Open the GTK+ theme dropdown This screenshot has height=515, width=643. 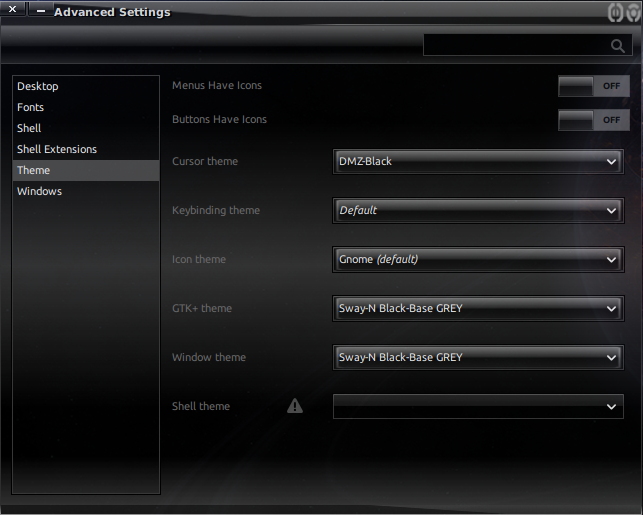[478, 308]
